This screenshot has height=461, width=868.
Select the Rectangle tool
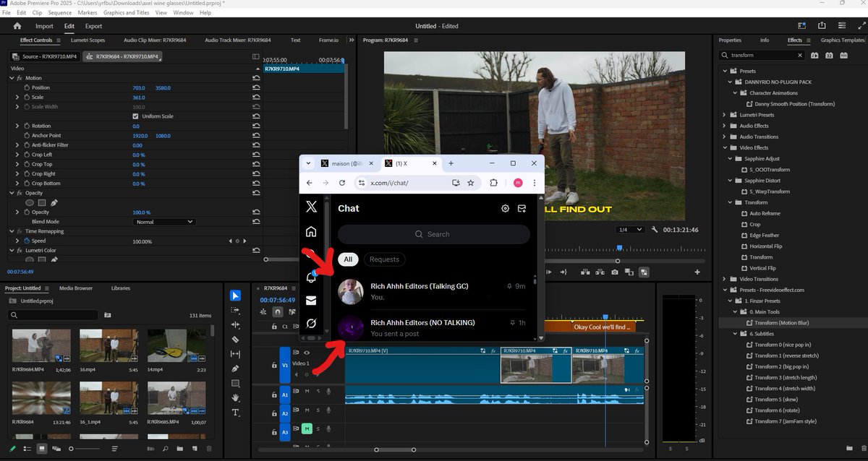235,384
